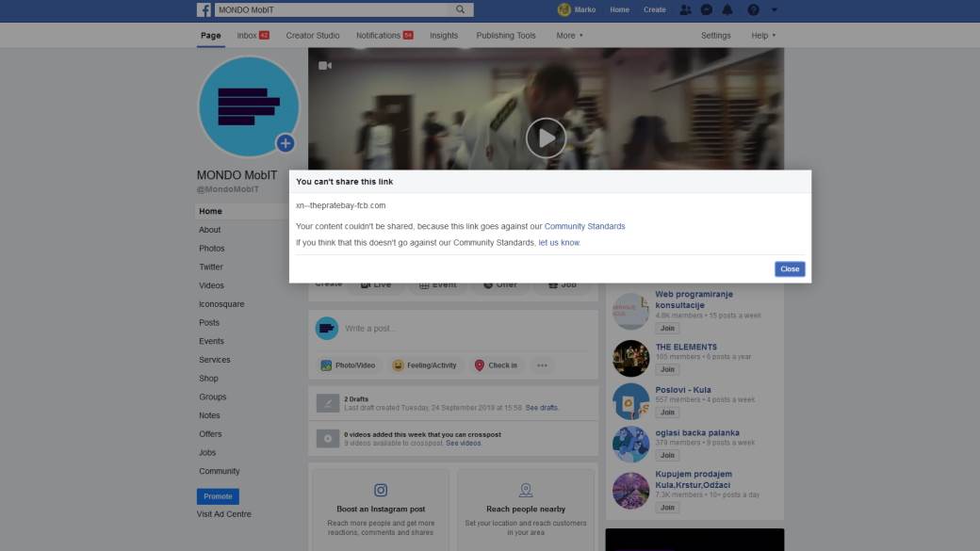Play the cover video
Image resolution: width=980 pixels, height=551 pixels.
(546, 138)
